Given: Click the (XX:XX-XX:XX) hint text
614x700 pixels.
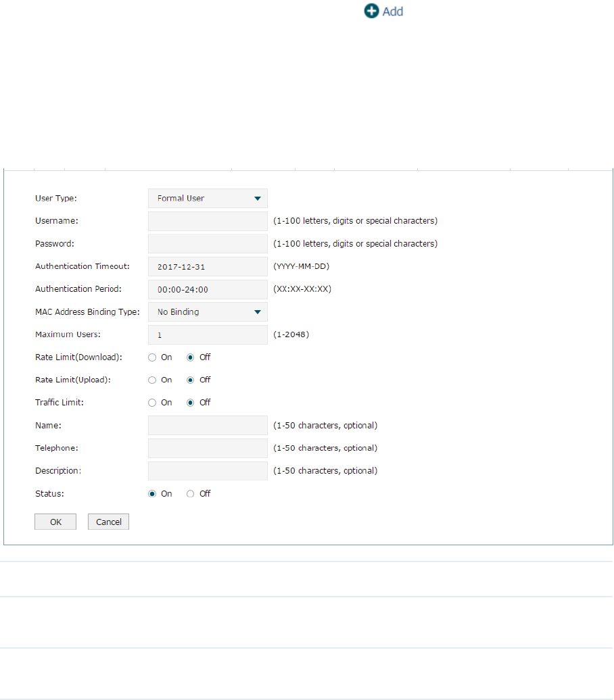Looking at the screenshot, I should [302, 289].
